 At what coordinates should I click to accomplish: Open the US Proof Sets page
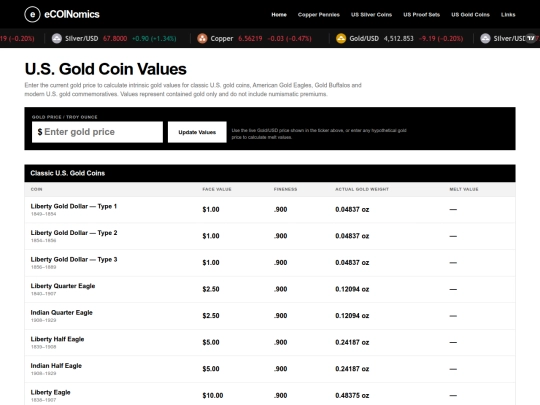coord(422,14)
